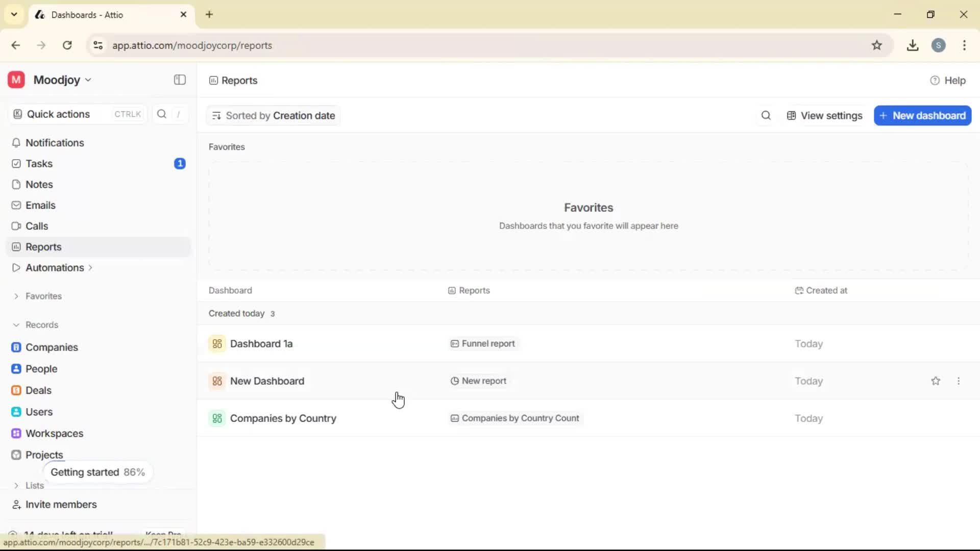Create a New dashboard
Image resolution: width=980 pixels, height=551 pixels.
pos(922,115)
